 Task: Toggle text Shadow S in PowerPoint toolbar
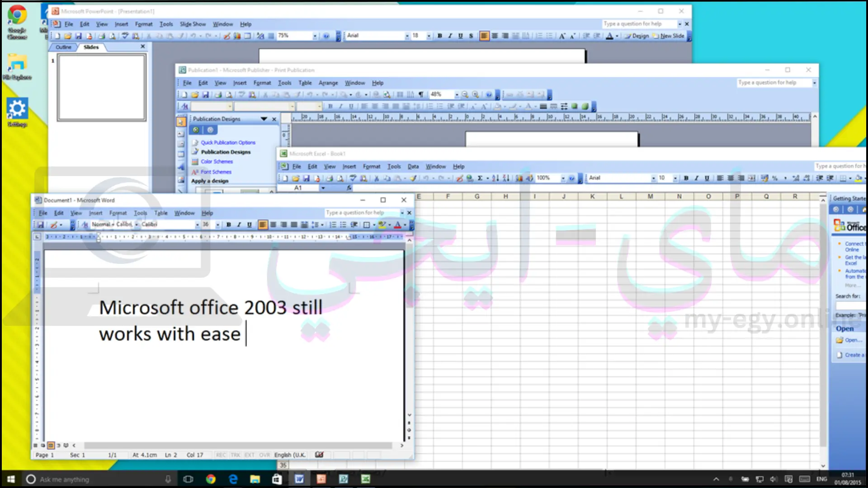coord(471,36)
